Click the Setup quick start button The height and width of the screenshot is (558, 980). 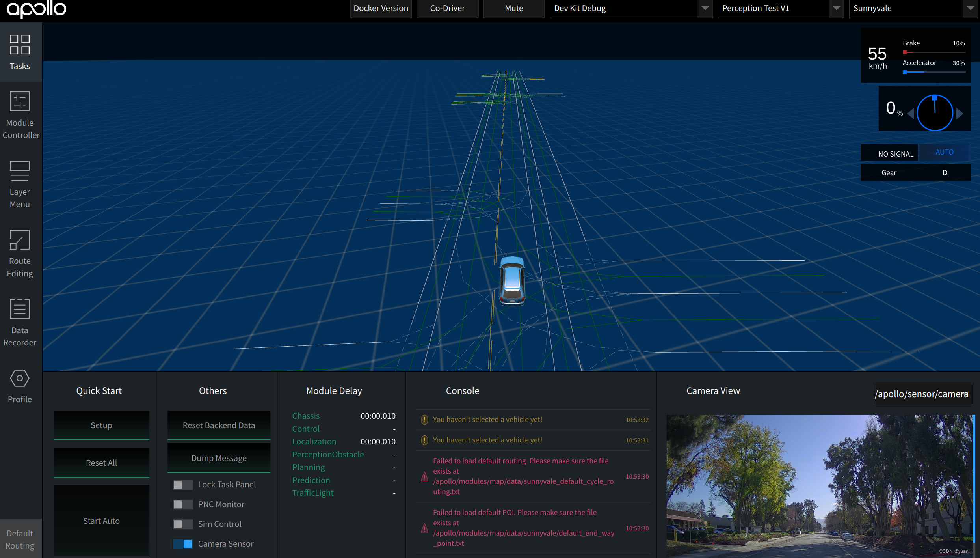coord(101,425)
